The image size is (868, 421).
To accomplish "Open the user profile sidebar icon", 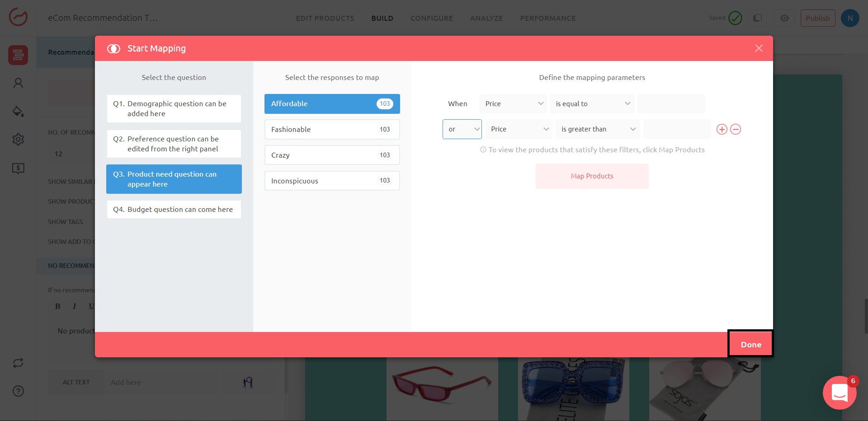I will (x=18, y=83).
